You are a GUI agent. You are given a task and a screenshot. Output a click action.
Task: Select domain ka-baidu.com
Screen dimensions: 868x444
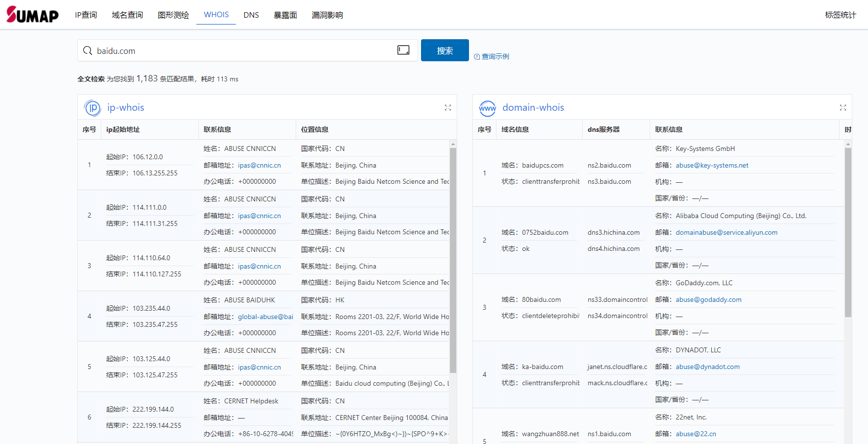pos(542,367)
